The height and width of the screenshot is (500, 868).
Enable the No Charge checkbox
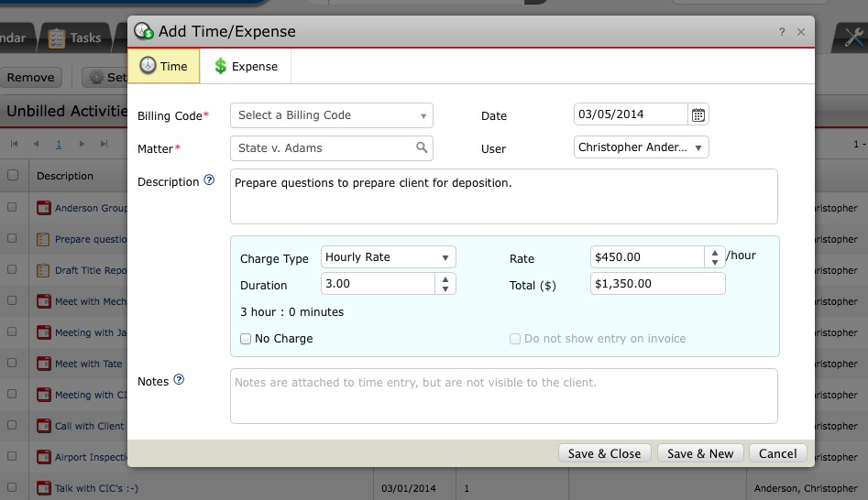coord(246,339)
